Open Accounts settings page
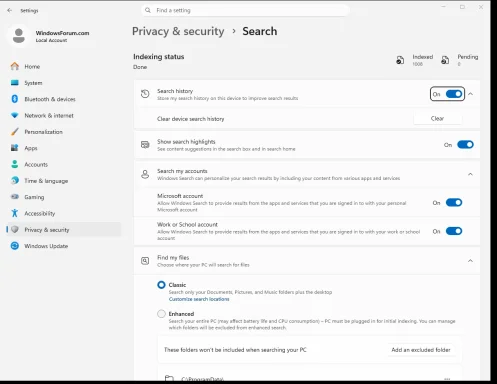 [x=64, y=164]
